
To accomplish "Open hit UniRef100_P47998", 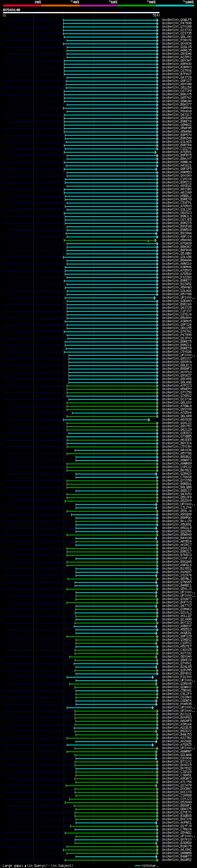I will 177,23.
